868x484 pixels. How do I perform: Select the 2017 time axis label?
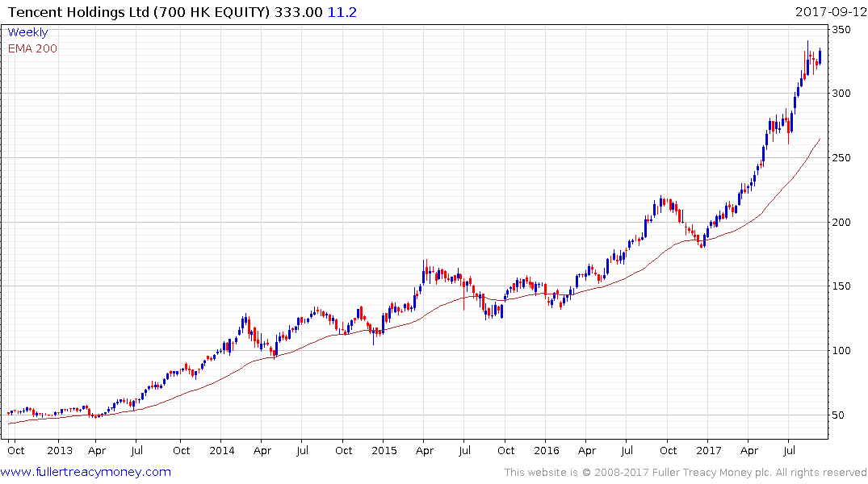pos(709,450)
